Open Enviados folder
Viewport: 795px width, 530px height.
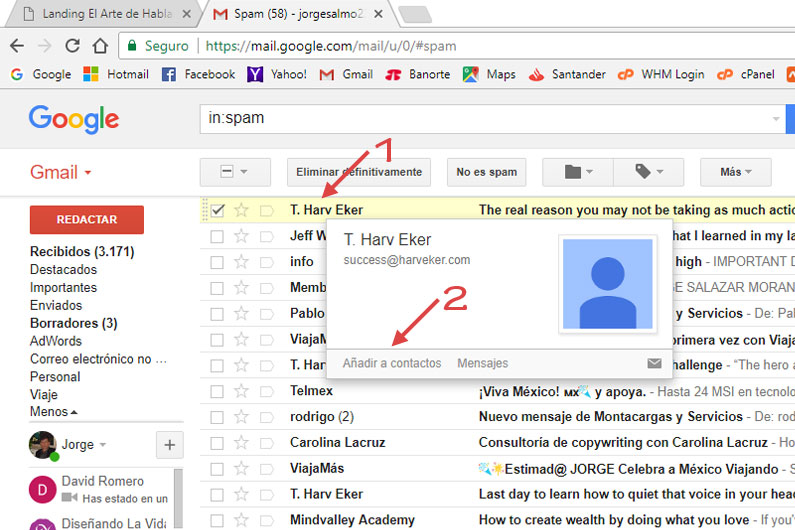tap(56, 305)
